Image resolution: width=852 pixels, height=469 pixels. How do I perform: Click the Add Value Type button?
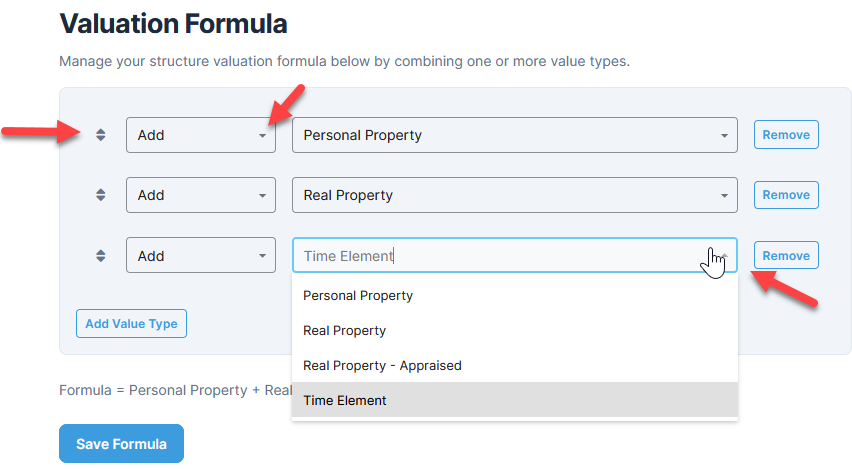(131, 323)
